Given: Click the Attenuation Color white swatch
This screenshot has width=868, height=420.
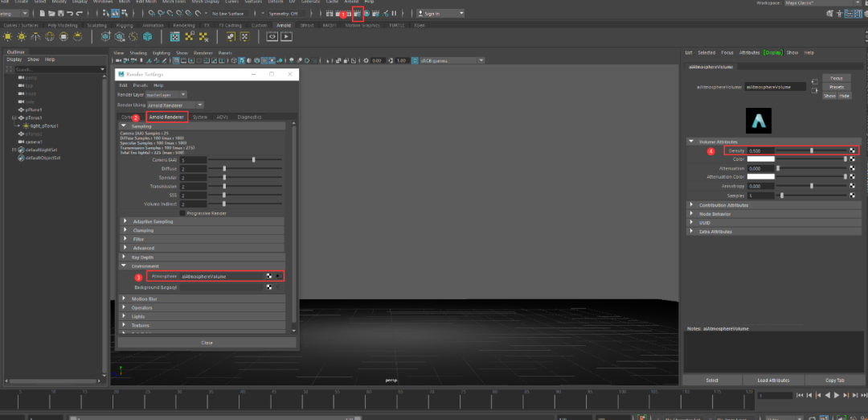Looking at the screenshot, I should coord(760,177).
